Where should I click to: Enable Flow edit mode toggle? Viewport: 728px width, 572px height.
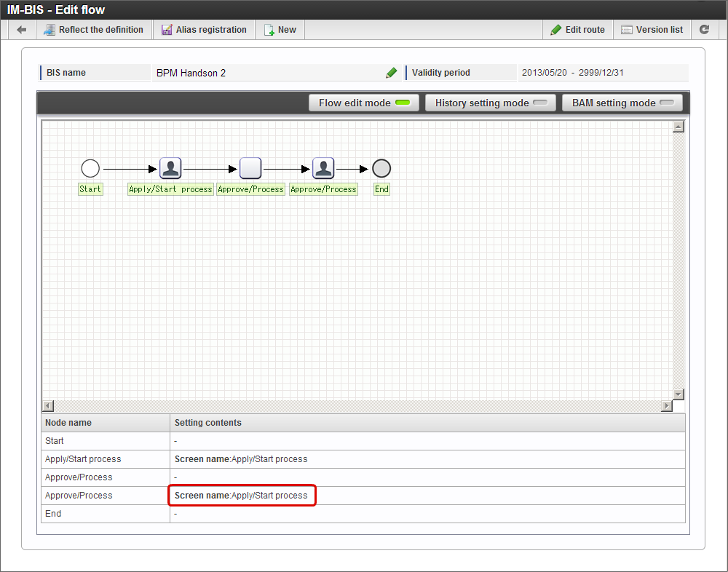pos(364,103)
